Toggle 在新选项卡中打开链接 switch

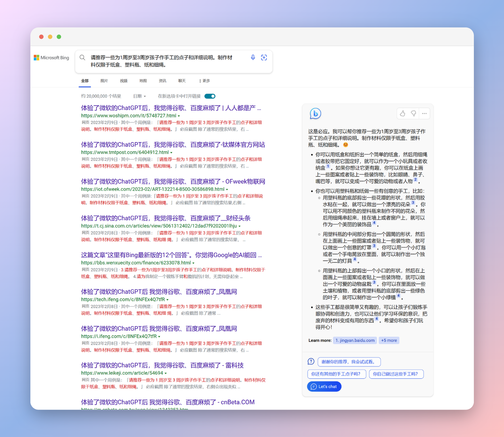(x=210, y=96)
